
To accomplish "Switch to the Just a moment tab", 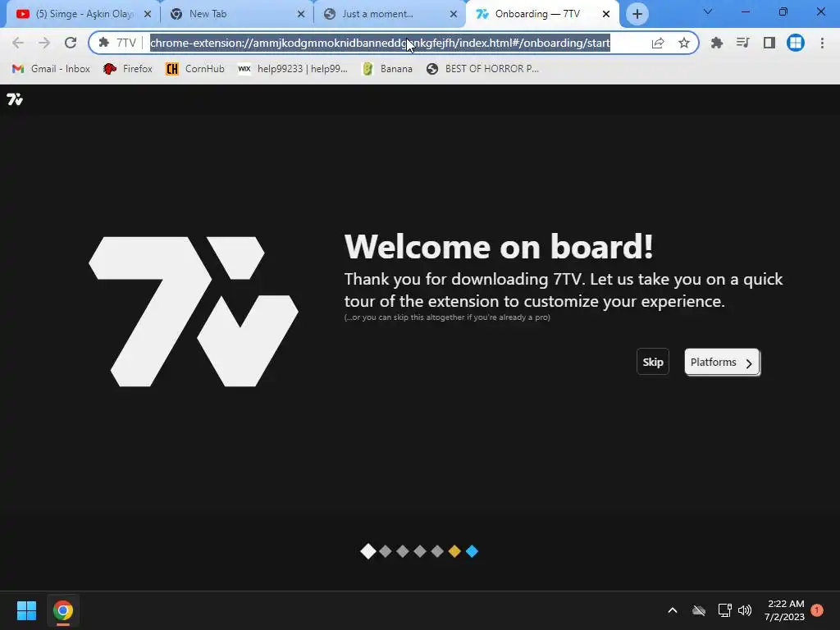I will pos(391,14).
